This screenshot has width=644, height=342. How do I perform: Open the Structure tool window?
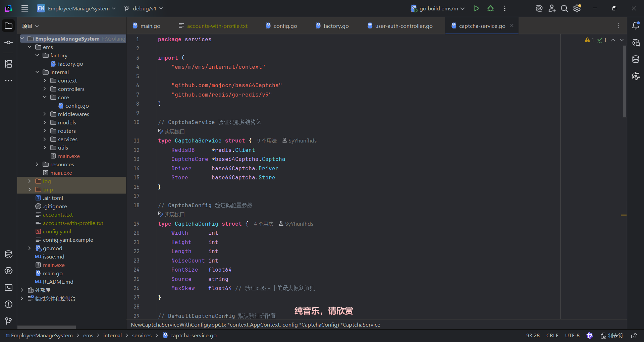(x=8, y=64)
